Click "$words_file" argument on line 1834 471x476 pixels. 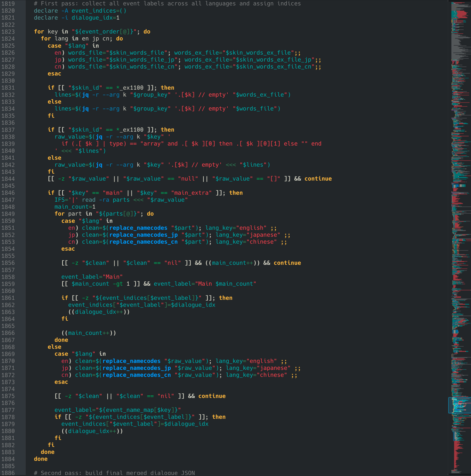[x=255, y=109]
